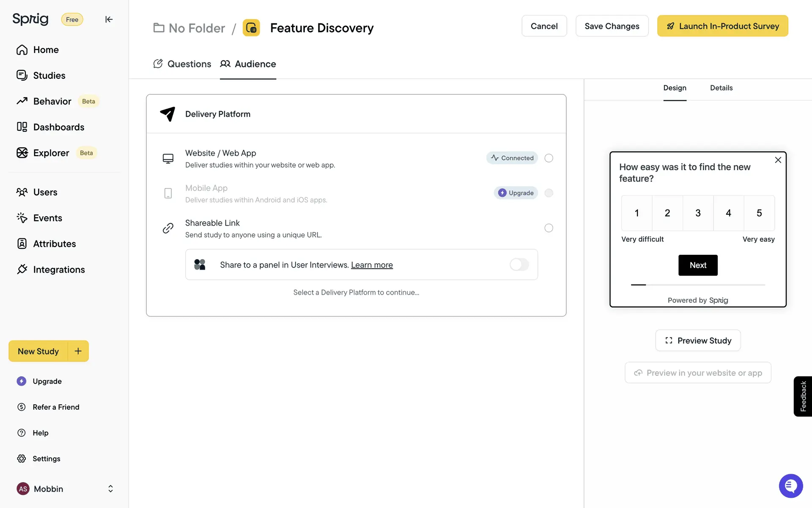Open the vertical Feedback tab
Image resolution: width=812 pixels, height=508 pixels.
[803, 396]
